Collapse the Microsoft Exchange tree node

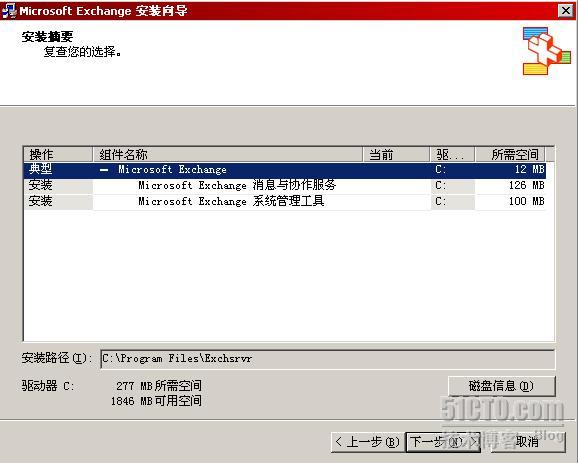click(x=104, y=170)
